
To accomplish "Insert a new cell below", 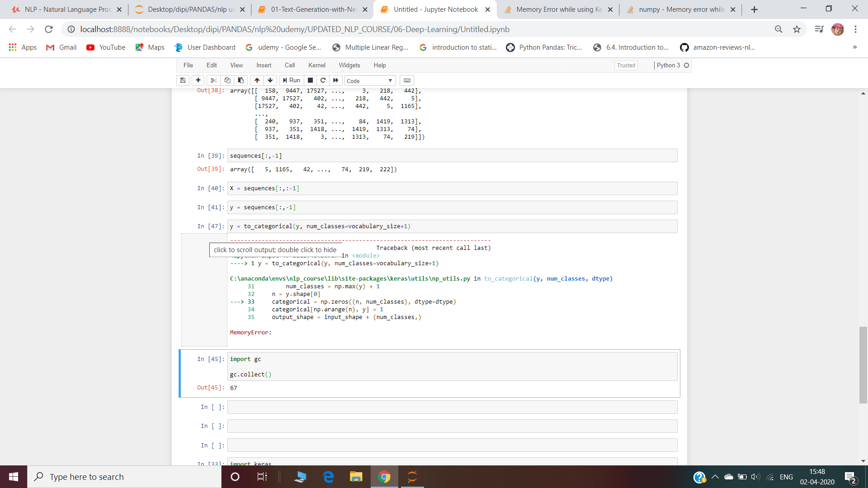I will coord(198,80).
